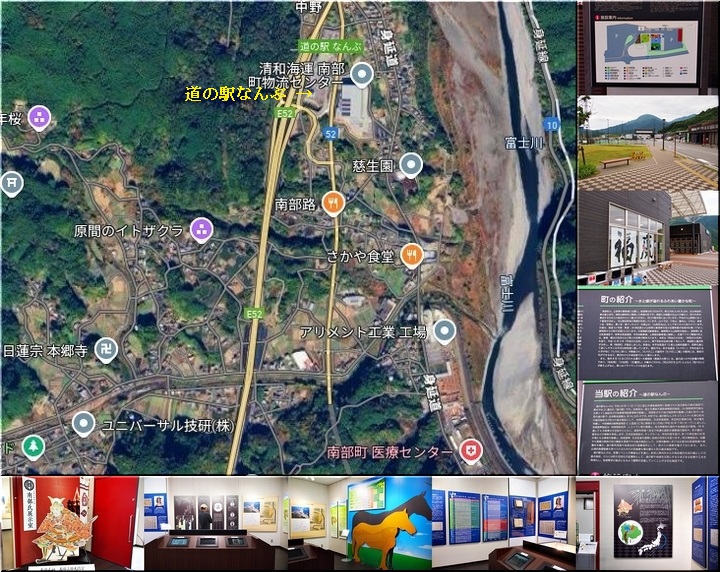Click the さかや食堂 restaurant icon
Viewport: 720px width, 572px height.
(x=411, y=254)
